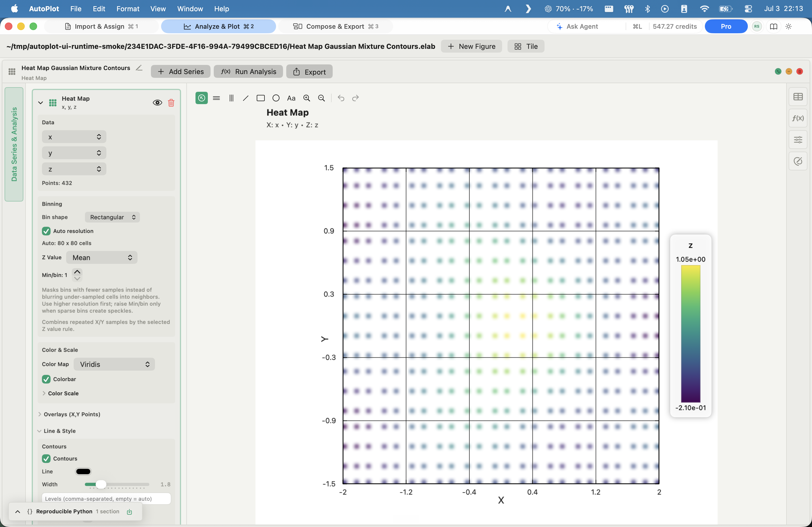
Task: Open the y data column dropdown
Action: (x=74, y=153)
